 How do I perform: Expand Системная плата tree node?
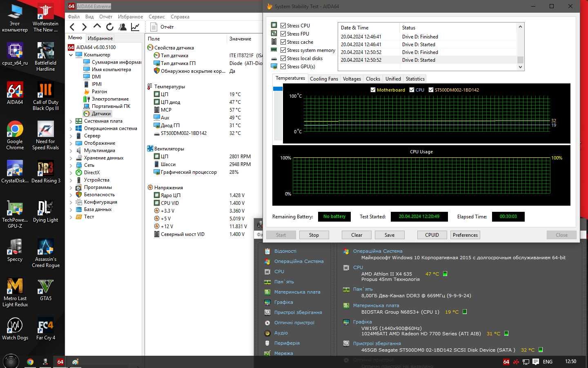(x=71, y=121)
